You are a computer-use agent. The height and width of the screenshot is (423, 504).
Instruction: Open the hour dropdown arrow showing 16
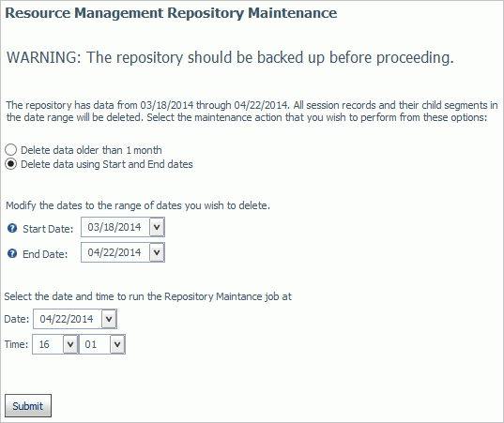tap(70, 344)
